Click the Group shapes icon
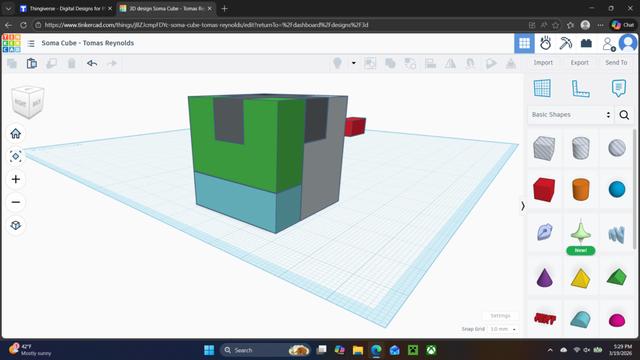Screen dimensions: 640x360 point(390,63)
